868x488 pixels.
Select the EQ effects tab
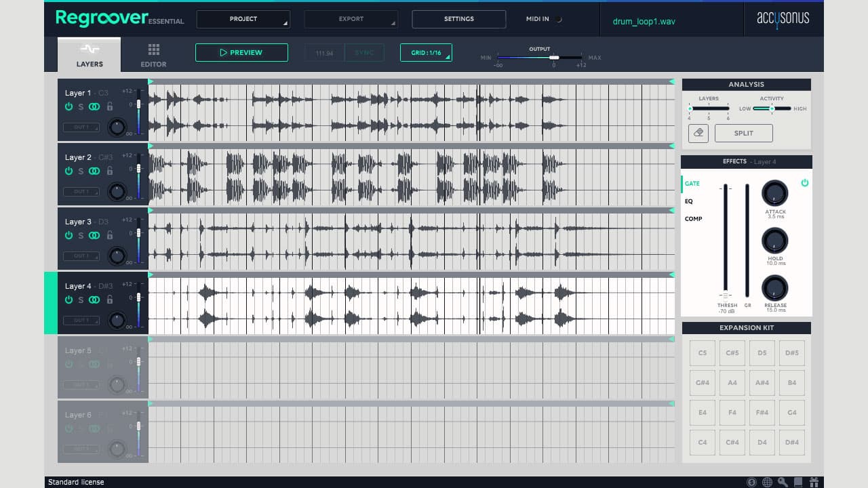click(689, 201)
